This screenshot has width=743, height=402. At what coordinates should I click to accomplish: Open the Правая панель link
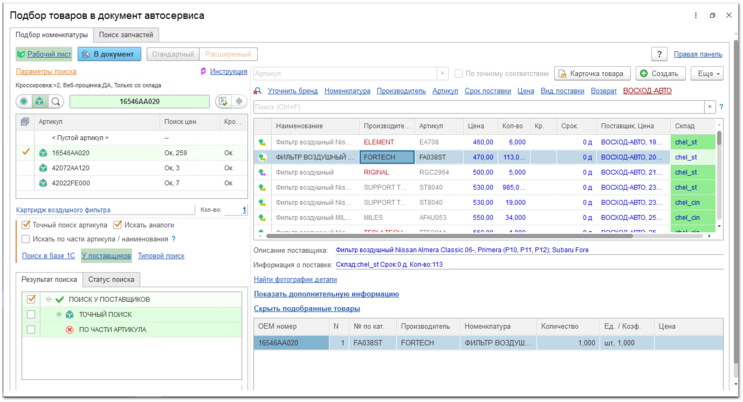pos(698,55)
